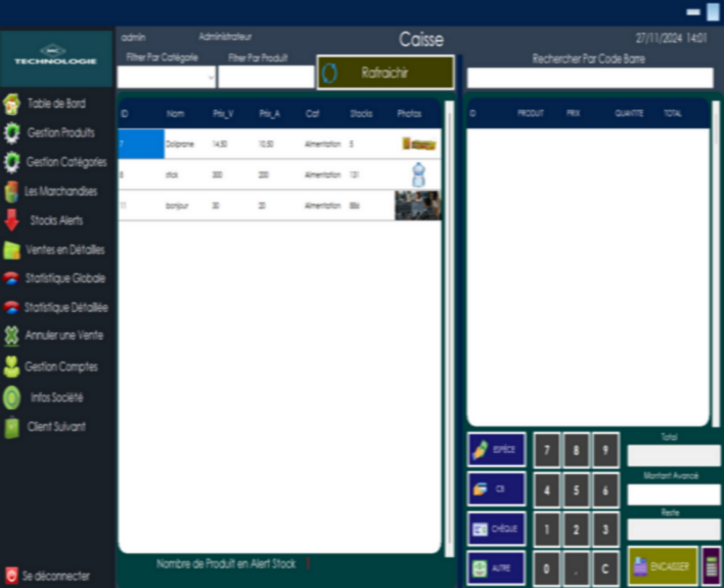This screenshot has width=724, height=588.
Task: Click the Rechercher Par Code Barre field
Action: [590, 78]
